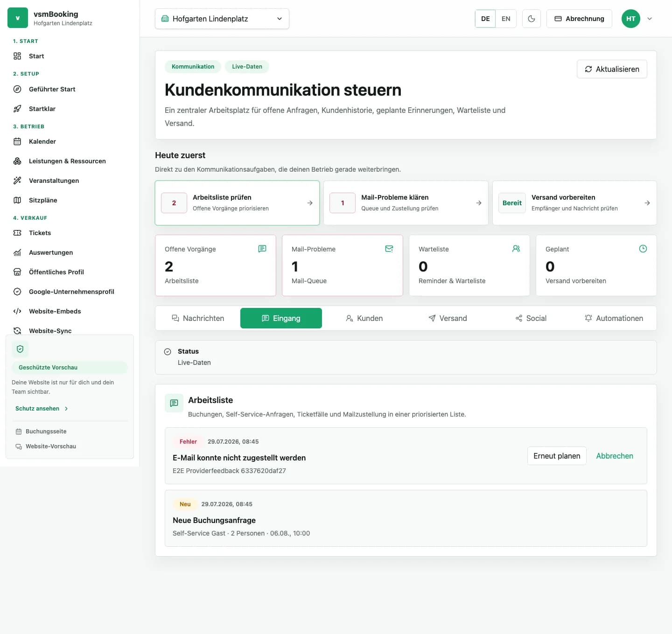This screenshot has height=634, width=672.
Task: Click the vsmBooking logo icon
Action: (x=18, y=18)
